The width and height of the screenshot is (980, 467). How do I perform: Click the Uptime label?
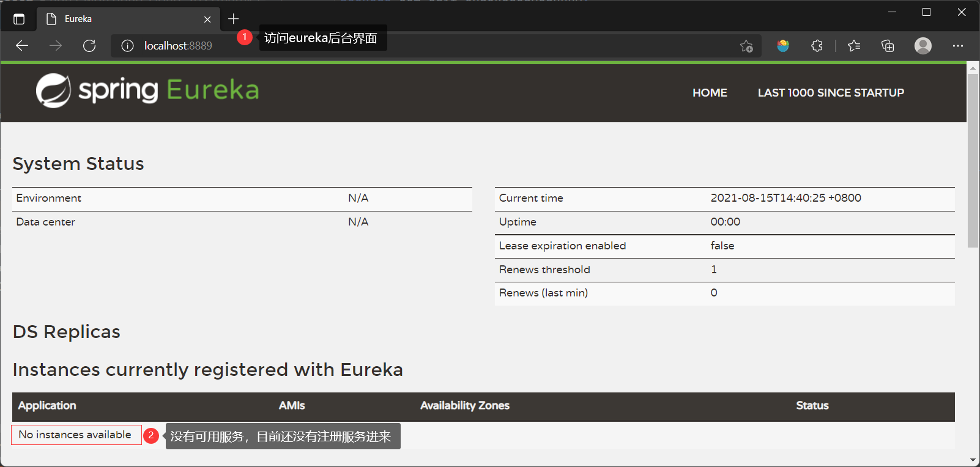pyautogui.click(x=518, y=222)
